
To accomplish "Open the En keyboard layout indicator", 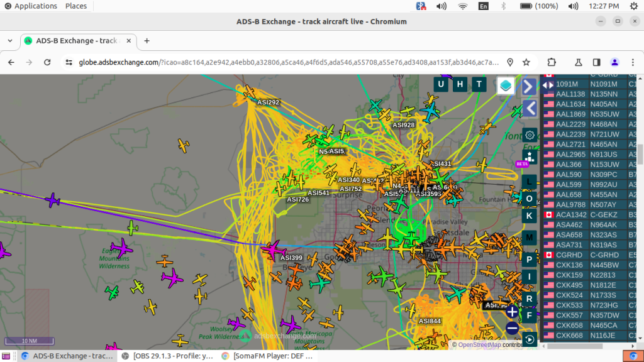I will (484, 6).
